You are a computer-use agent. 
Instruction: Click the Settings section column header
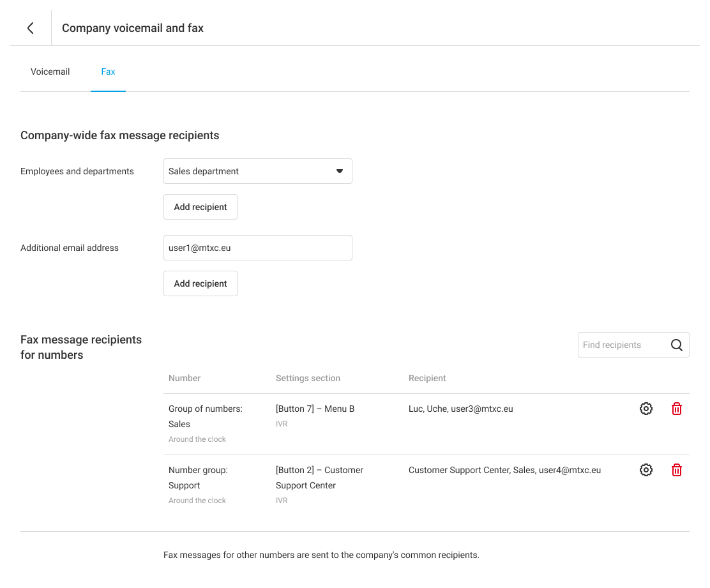click(308, 378)
